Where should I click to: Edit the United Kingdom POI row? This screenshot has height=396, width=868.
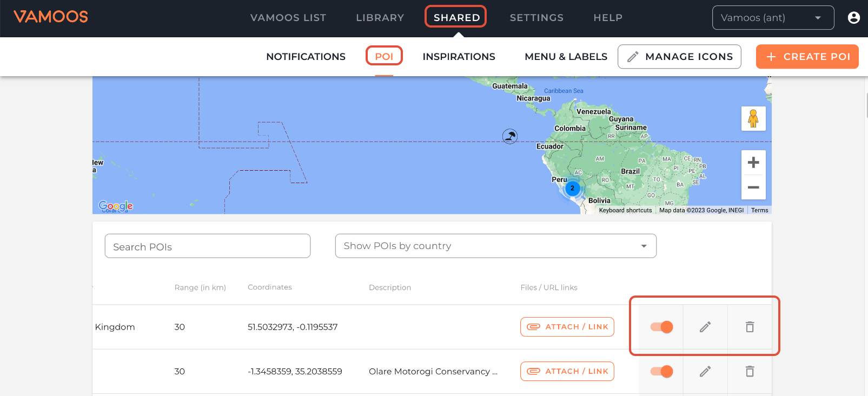[x=705, y=327]
